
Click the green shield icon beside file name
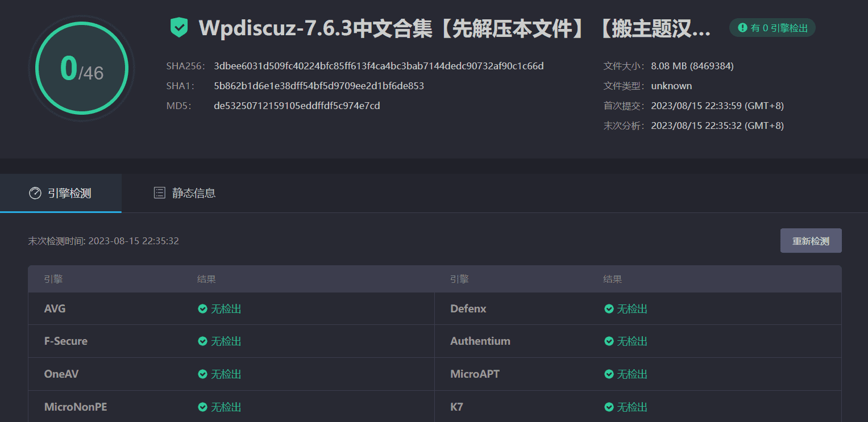pos(179,27)
